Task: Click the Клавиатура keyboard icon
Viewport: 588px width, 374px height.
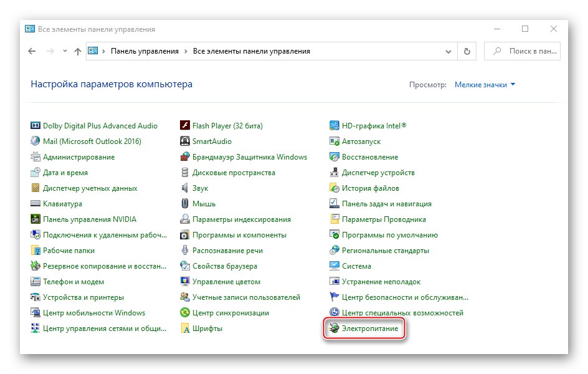Action: tap(36, 204)
